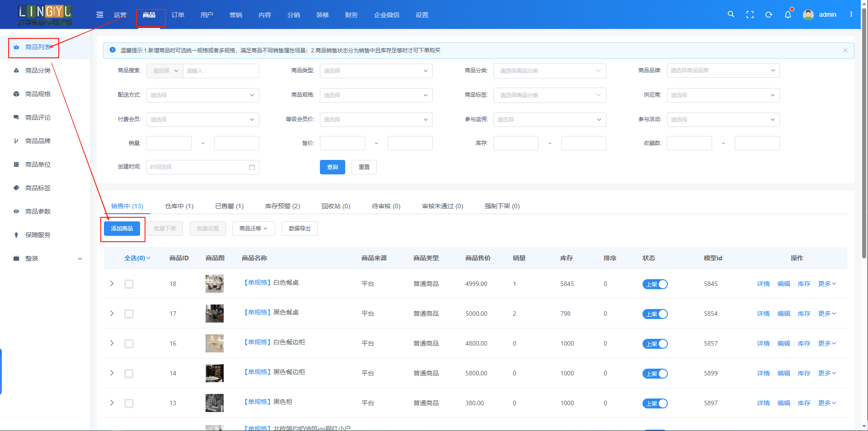The image size is (868, 431).
Task: Toggle 上架 switch for 白色餐桌
Action: coord(655,284)
